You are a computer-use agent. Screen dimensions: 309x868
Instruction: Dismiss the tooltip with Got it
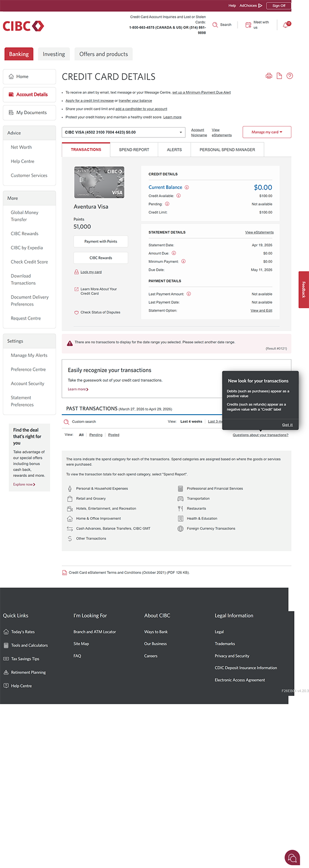[x=287, y=425]
